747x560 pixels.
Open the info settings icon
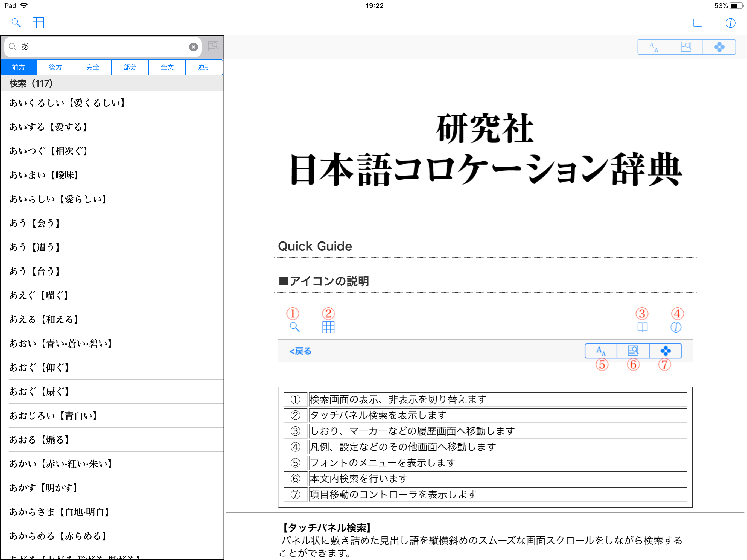[730, 23]
